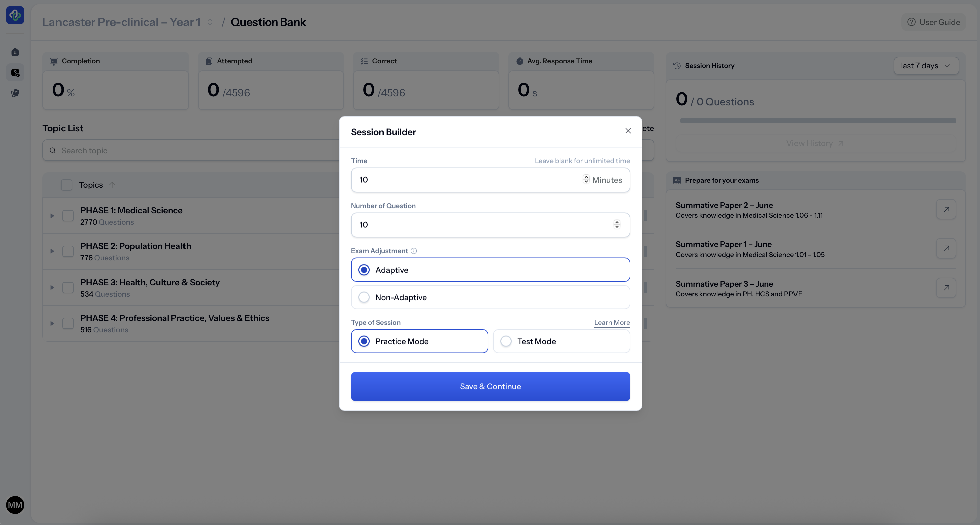The image size is (980, 525).
Task: Select the Non-Adaptive radio option
Action: (364, 297)
